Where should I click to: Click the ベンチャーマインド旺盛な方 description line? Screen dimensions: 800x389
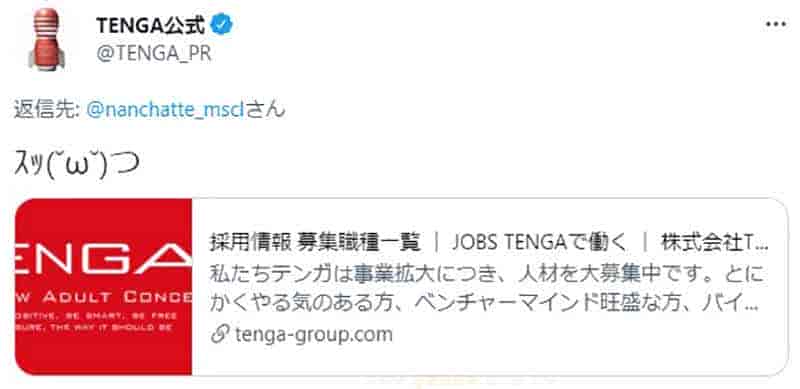tap(483, 305)
